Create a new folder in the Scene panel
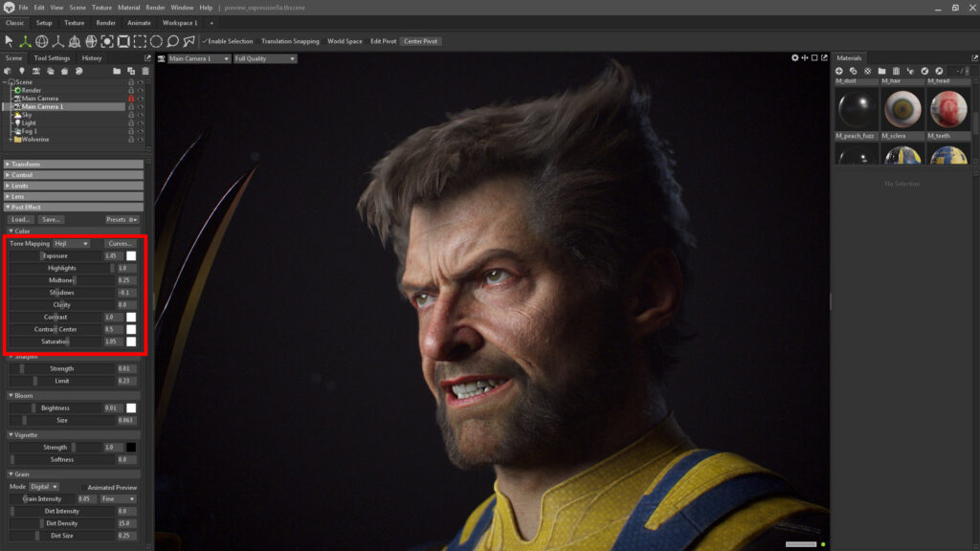The width and height of the screenshot is (980, 551). (x=117, y=71)
